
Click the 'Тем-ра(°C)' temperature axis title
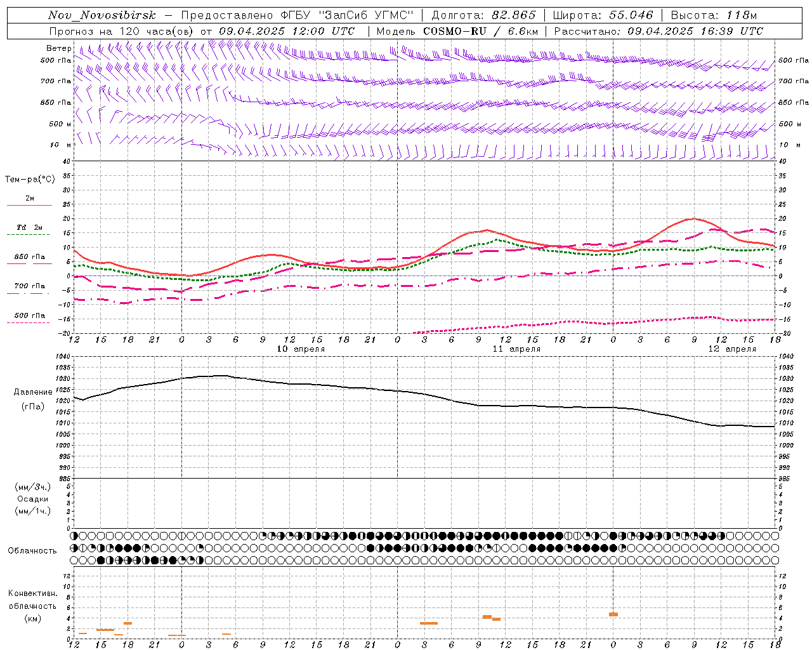[x=30, y=180]
